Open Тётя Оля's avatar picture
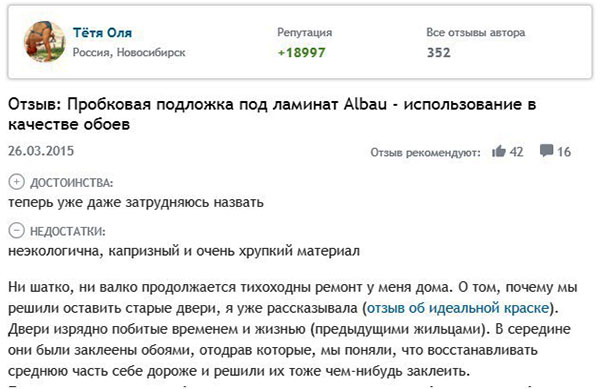 pyautogui.click(x=44, y=41)
